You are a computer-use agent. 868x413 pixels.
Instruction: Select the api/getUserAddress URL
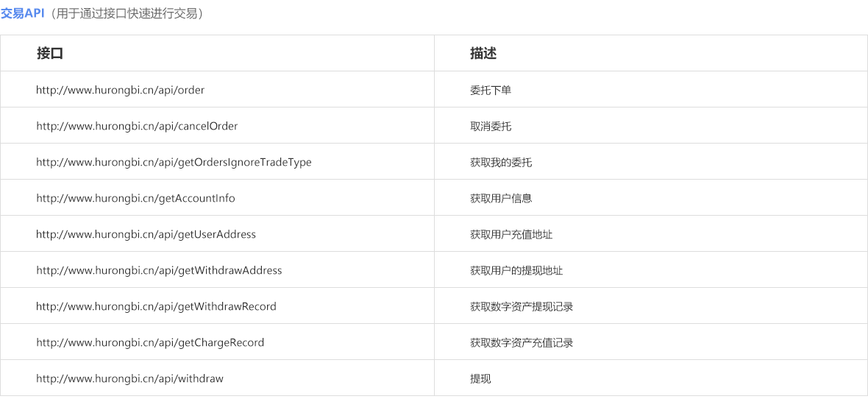pyautogui.click(x=146, y=234)
